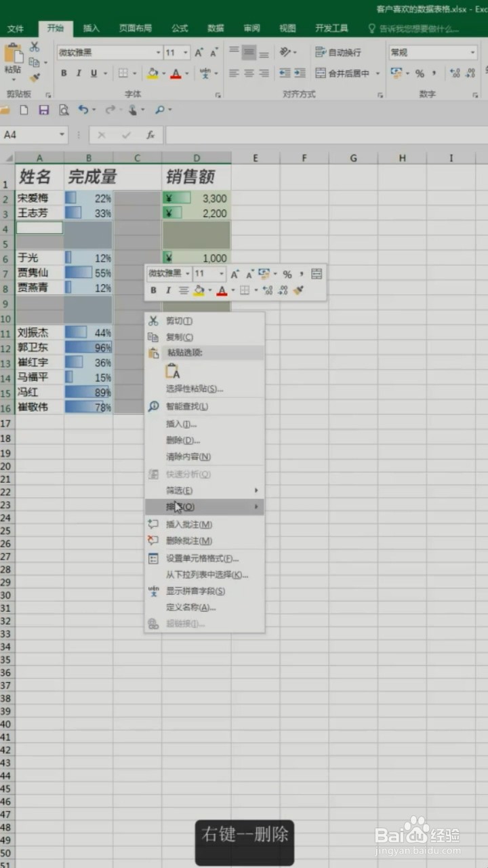488x868 pixels.
Task: Open the 文件 file tab
Action: [16, 28]
